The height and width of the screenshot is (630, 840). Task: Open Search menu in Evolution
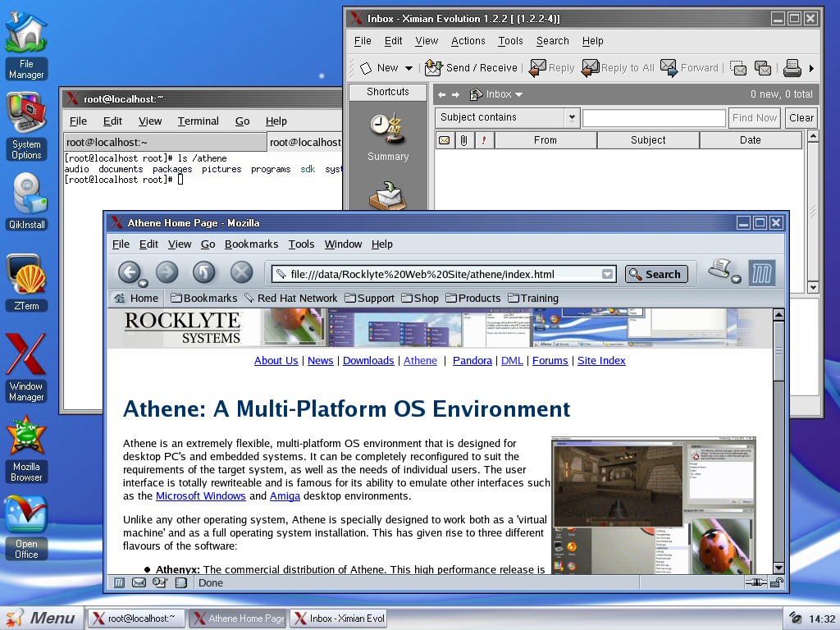click(553, 41)
